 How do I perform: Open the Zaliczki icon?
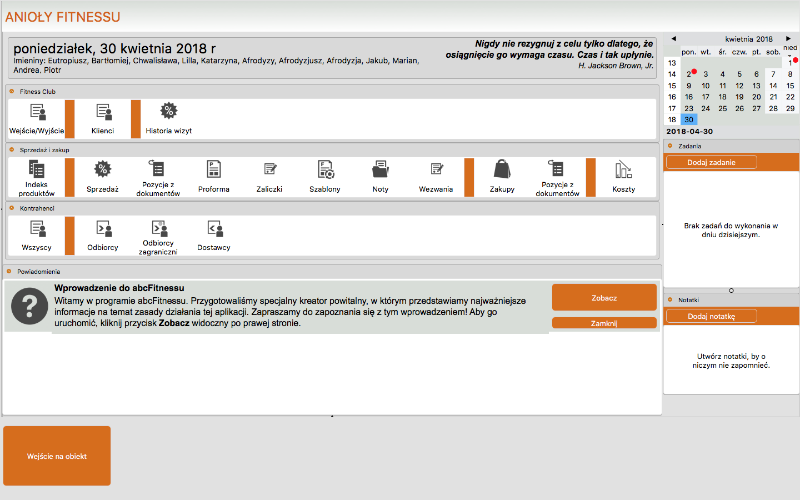tap(269, 170)
